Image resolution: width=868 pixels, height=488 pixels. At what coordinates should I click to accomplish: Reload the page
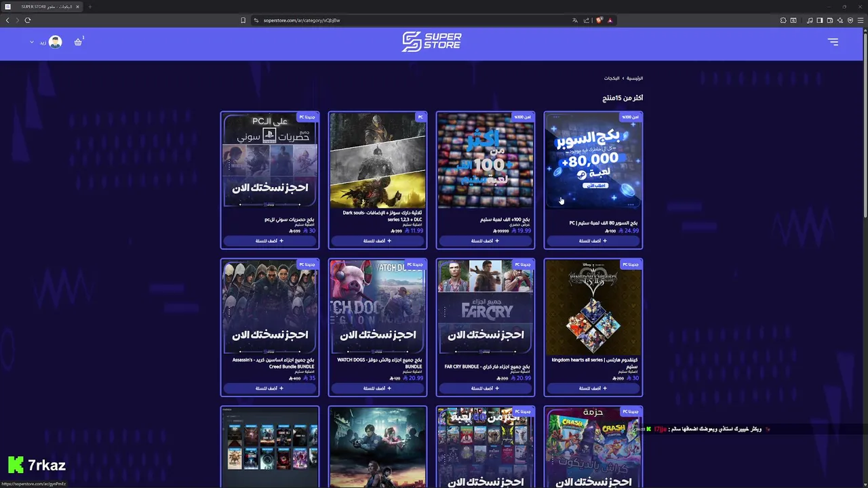click(28, 20)
